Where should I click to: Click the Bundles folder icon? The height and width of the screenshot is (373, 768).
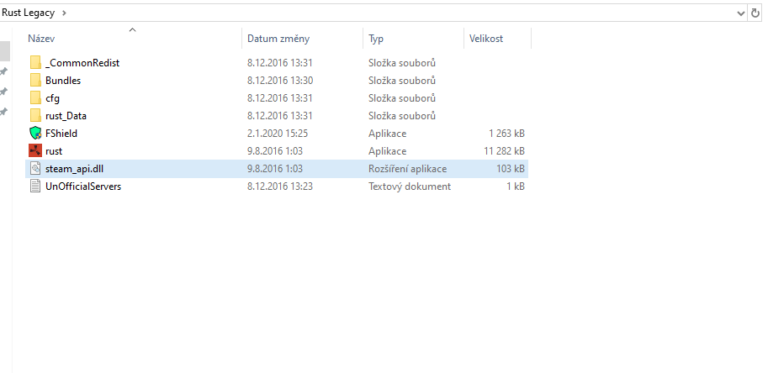35,80
